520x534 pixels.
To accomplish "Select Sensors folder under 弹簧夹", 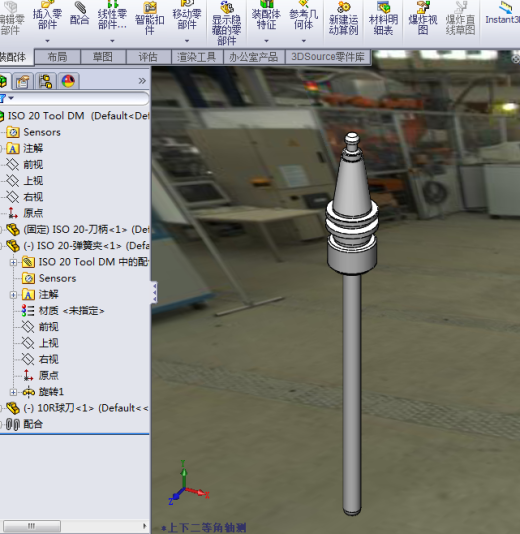I will (x=49, y=279).
